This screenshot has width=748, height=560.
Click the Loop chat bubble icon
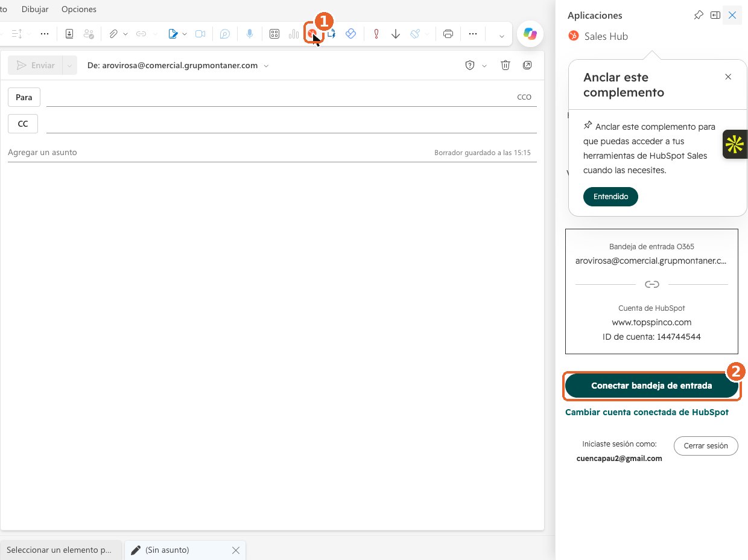(224, 34)
